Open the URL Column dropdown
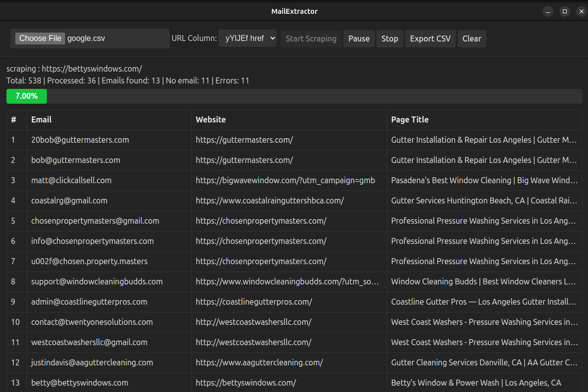 coord(248,39)
